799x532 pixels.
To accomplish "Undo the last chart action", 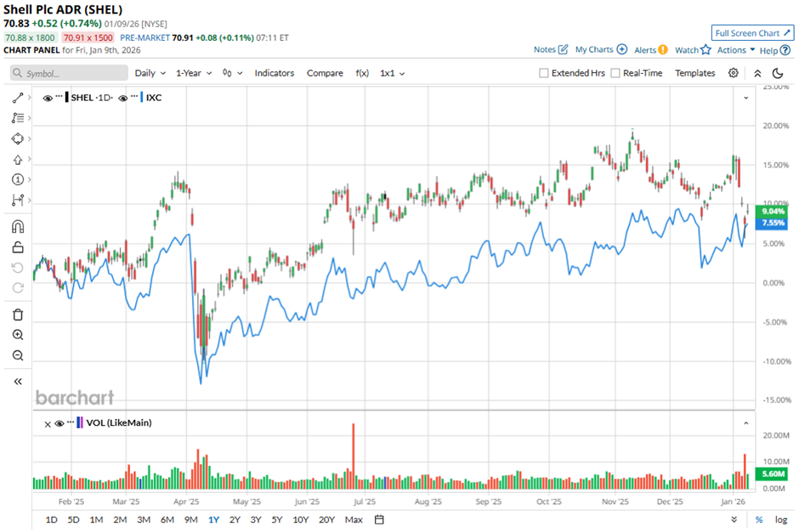I will tap(17, 268).
